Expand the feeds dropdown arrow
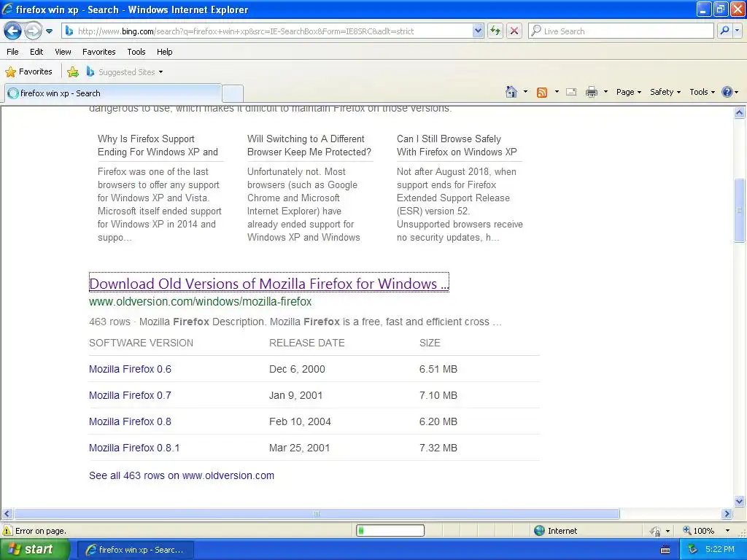 click(x=557, y=92)
